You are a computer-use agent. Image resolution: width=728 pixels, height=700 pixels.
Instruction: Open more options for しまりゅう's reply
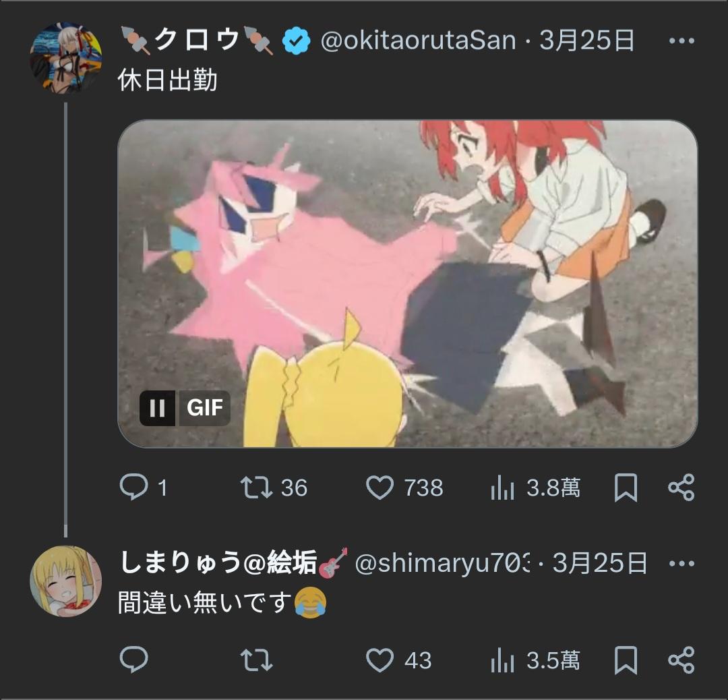(681, 563)
